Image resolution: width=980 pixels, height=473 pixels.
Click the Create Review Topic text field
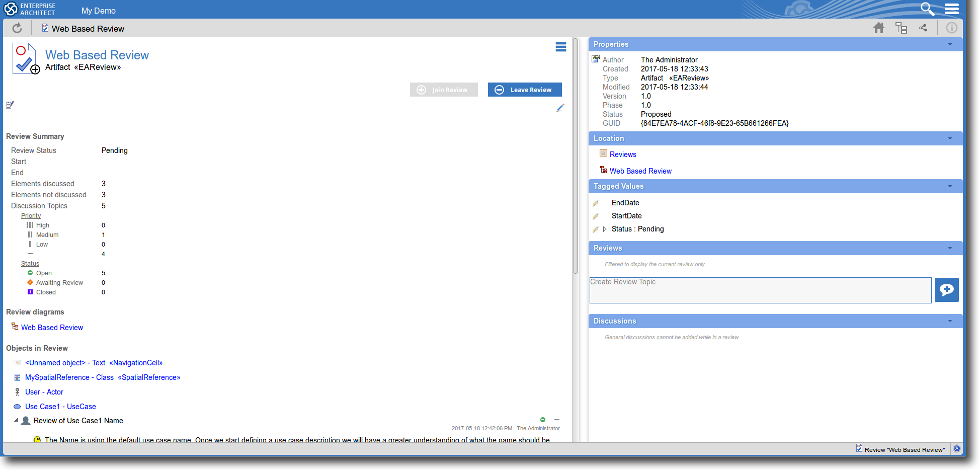pos(760,290)
